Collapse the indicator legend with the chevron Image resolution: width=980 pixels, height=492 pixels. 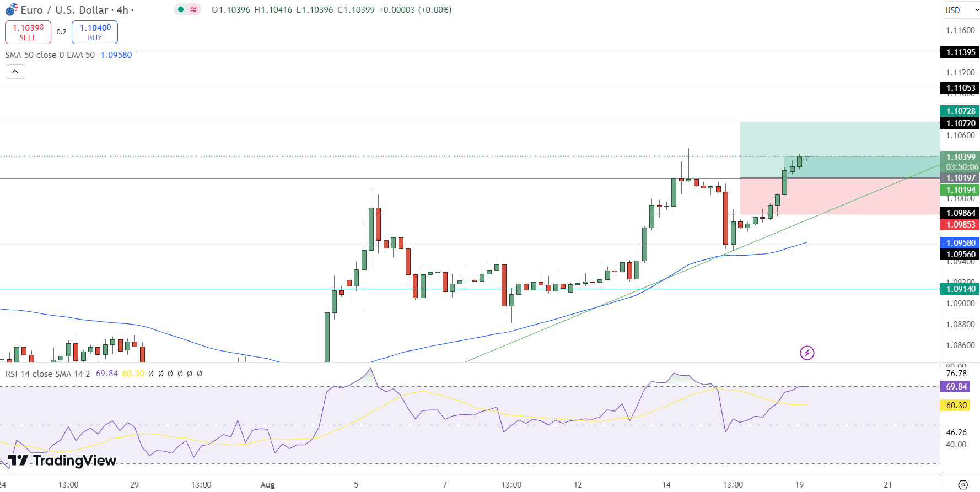click(x=15, y=72)
